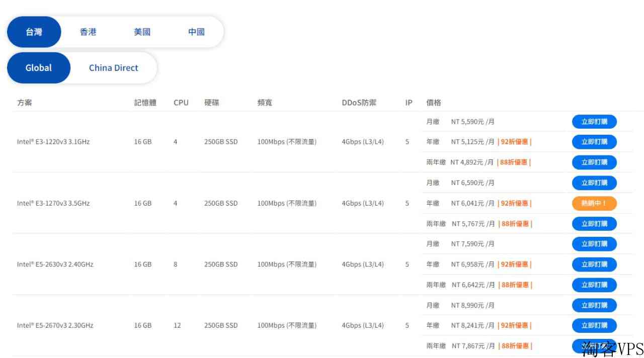644x358 pixels.
Task: Click the DDoS防禦 column header
Action: click(359, 103)
